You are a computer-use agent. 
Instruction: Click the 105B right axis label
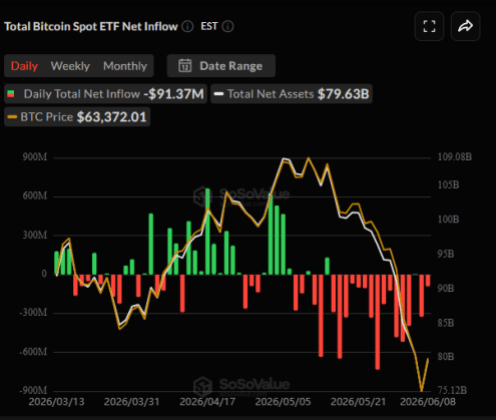448,185
